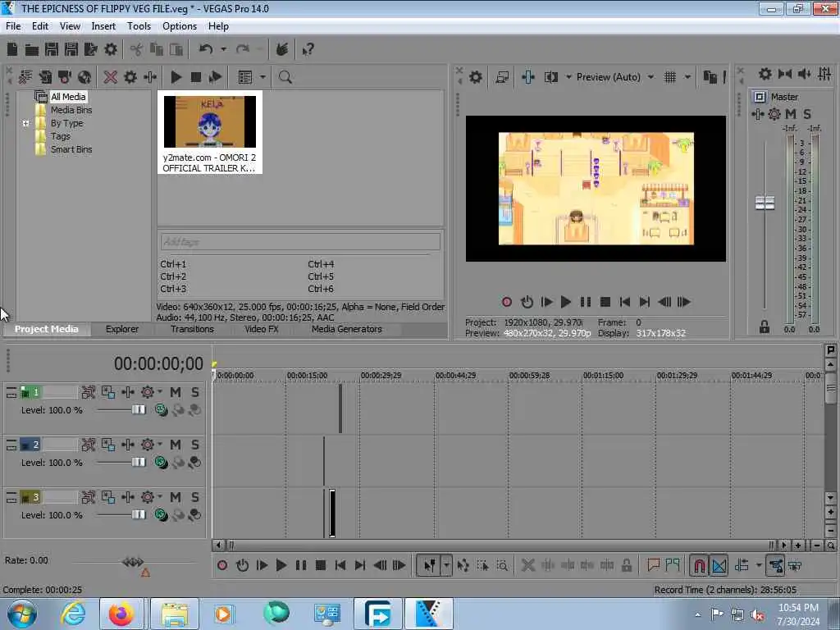Remove selected media with the red X icon

click(111, 77)
